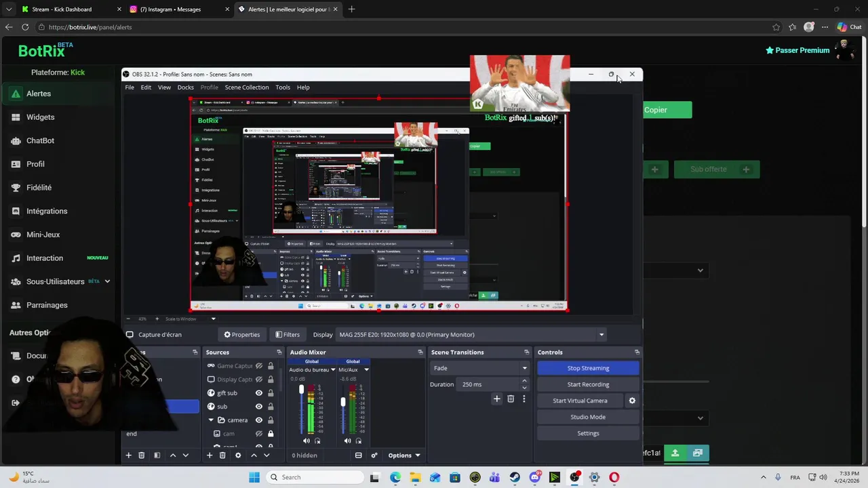Click the transition Duration field
Viewport: 868px width, 488px height.
pyautogui.click(x=488, y=384)
